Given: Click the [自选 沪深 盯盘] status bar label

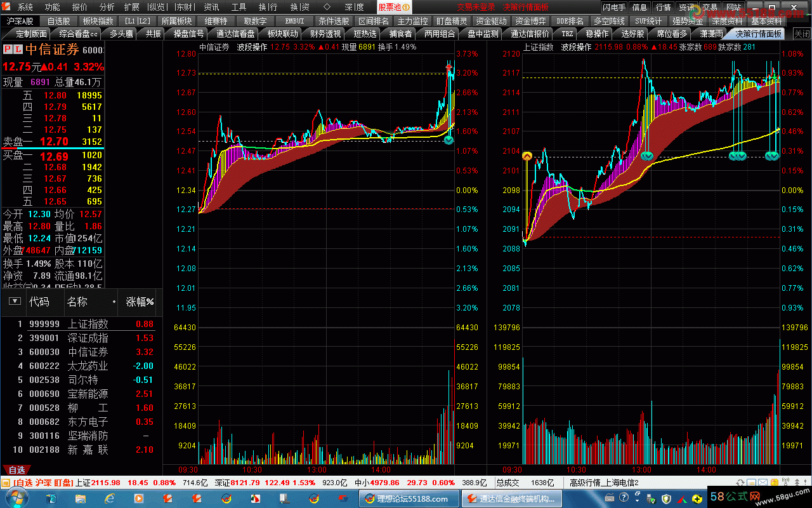Looking at the screenshot, I should pos(43,483).
